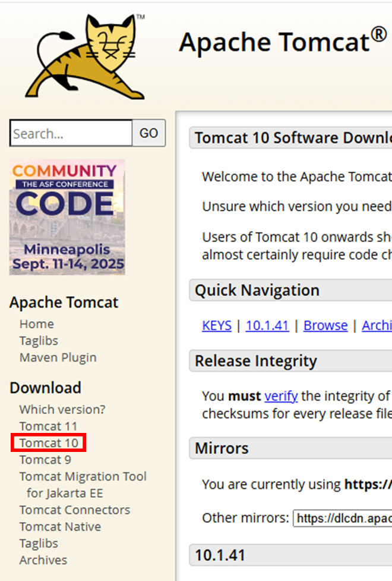This screenshot has height=581, width=392.
Task: Open the Maven Plugin link
Action: pos(58,357)
